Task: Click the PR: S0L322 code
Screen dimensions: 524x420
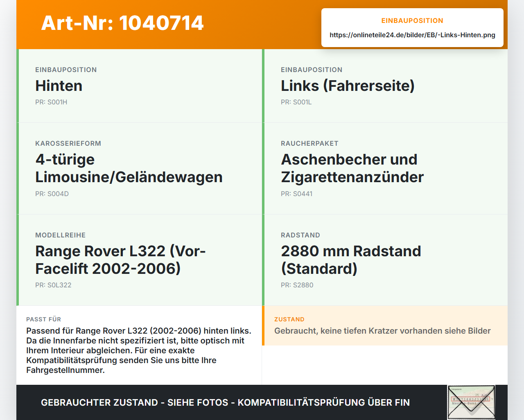Action: pyautogui.click(x=53, y=285)
